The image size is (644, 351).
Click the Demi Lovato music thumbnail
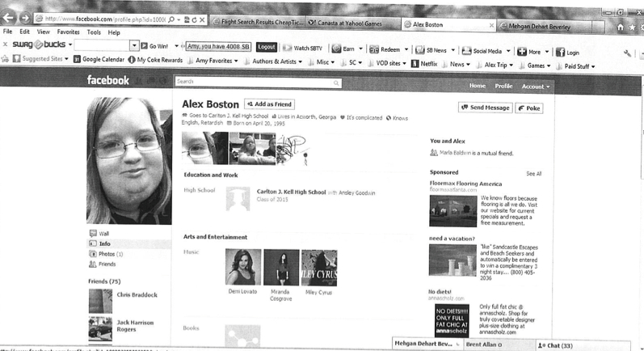pyautogui.click(x=242, y=267)
